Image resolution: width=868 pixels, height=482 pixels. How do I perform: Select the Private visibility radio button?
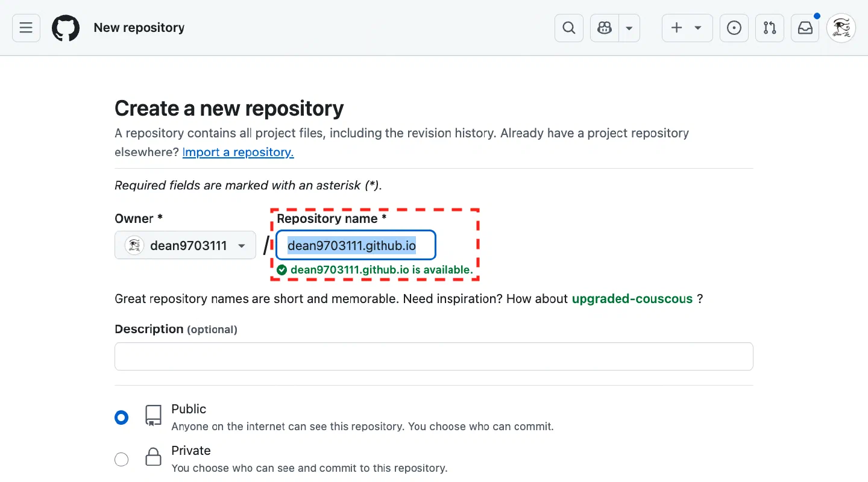[x=122, y=460]
